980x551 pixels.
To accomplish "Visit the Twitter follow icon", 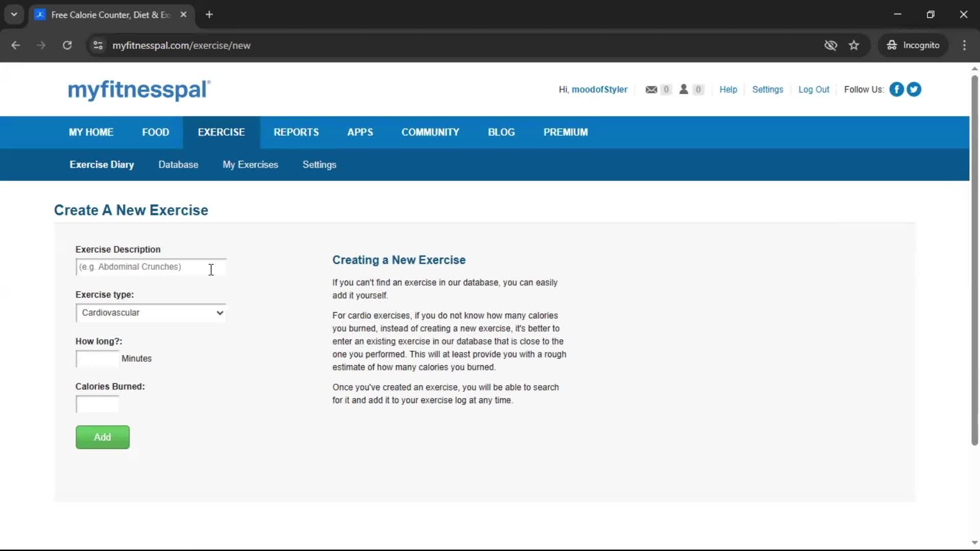I will click(x=914, y=89).
